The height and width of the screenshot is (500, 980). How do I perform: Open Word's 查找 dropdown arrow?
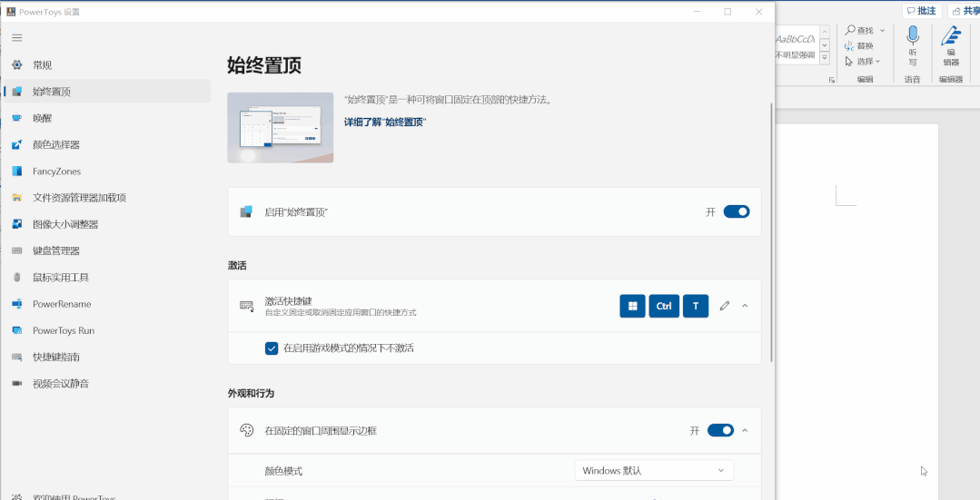point(883,30)
